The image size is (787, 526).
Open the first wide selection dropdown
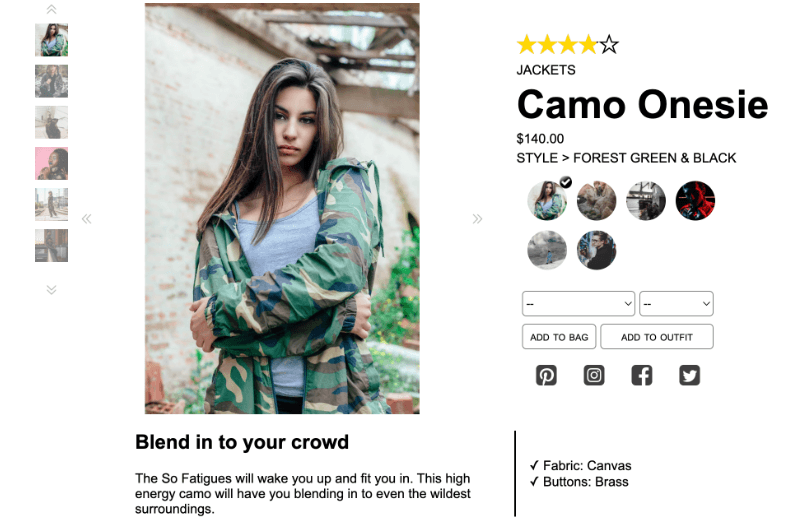pyautogui.click(x=578, y=304)
